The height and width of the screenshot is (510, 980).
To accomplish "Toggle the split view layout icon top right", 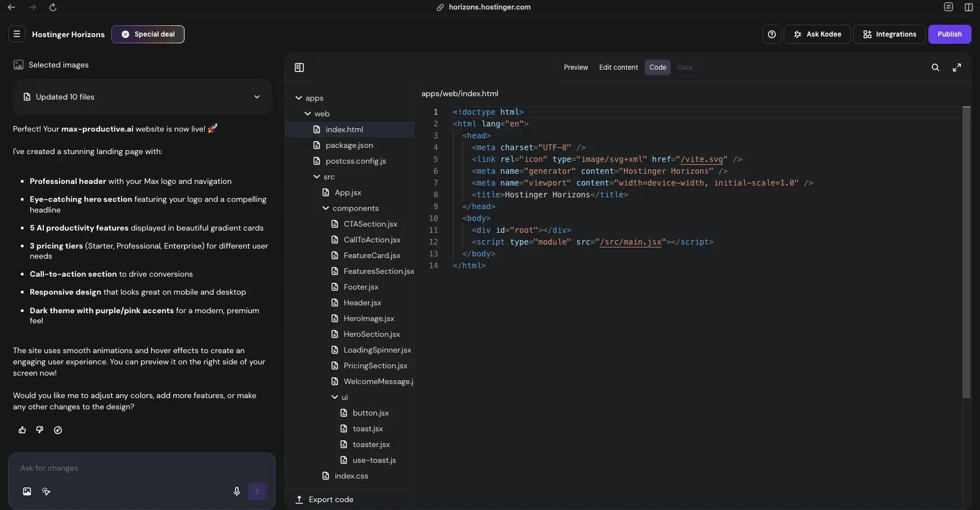I will pyautogui.click(x=969, y=7).
